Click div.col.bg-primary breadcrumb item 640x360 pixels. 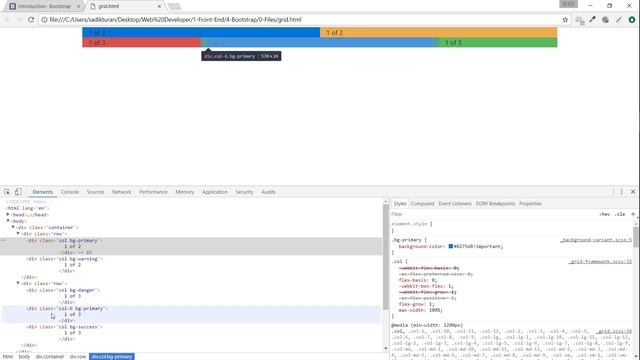[112, 357]
